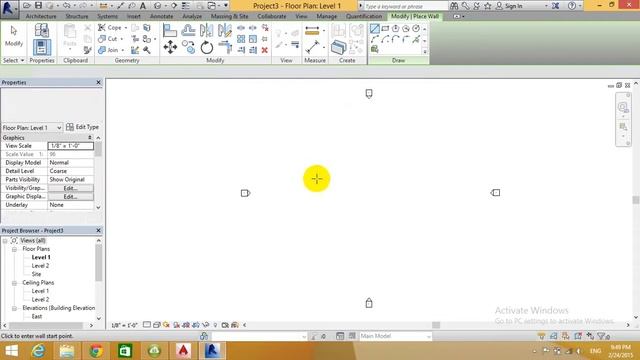Image resolution: width=640 pixels, height=360 pixels.
Task: Switch to the Collaborate ribbon tab
Action: 271,16
